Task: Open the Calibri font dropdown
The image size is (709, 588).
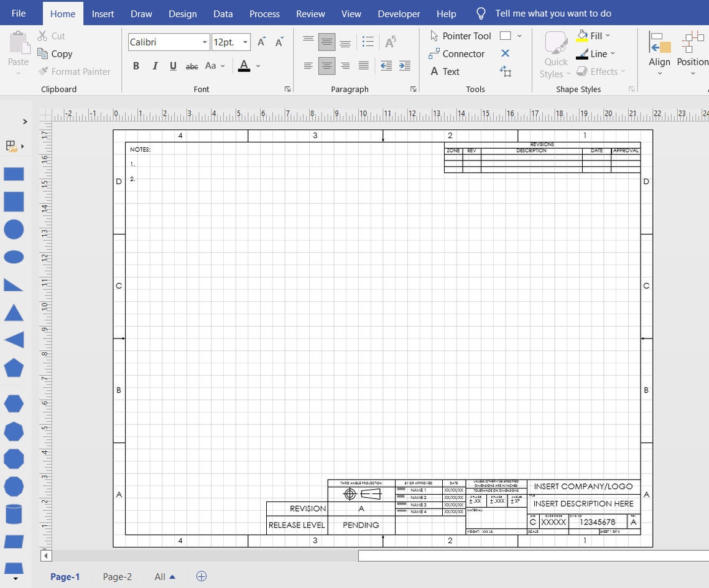Action: (x=205, y=42)
